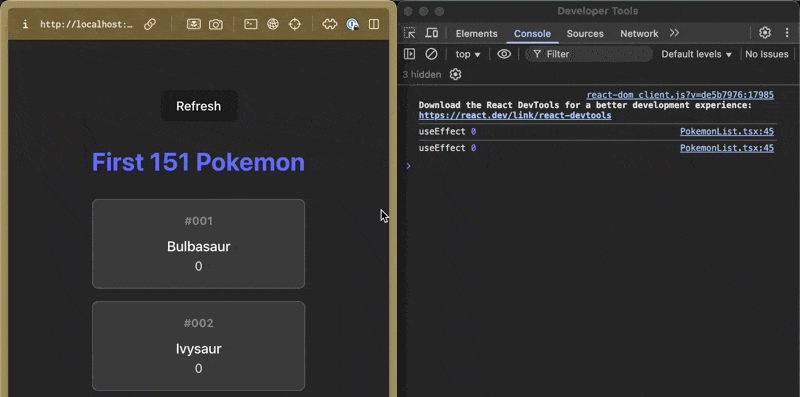Viewport: 800px width, 397px height.
Task: Open the first PokemonList.tsx:45 source link
Action: 727,132
